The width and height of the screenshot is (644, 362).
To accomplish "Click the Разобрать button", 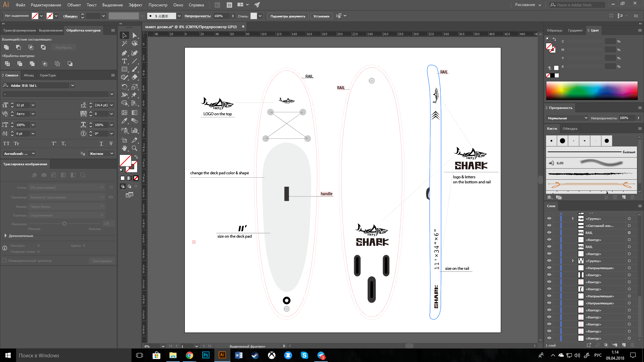I will click(63, 48).
